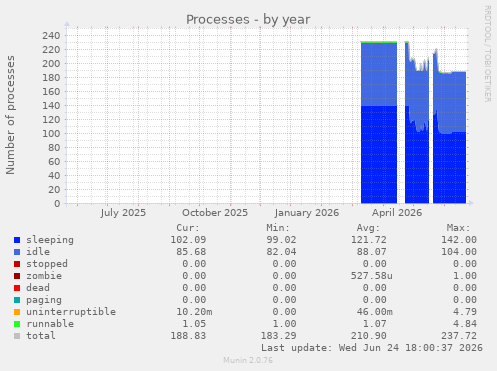Click the 'Min:' column header
Viewport: 497px width, 371px height.
tap(278, 228)
